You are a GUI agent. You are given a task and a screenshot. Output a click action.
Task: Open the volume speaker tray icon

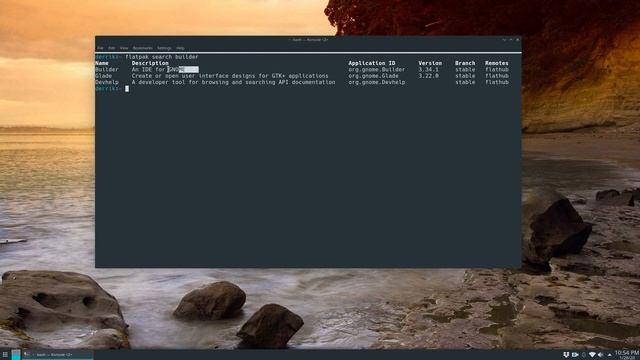pos(600,355)
